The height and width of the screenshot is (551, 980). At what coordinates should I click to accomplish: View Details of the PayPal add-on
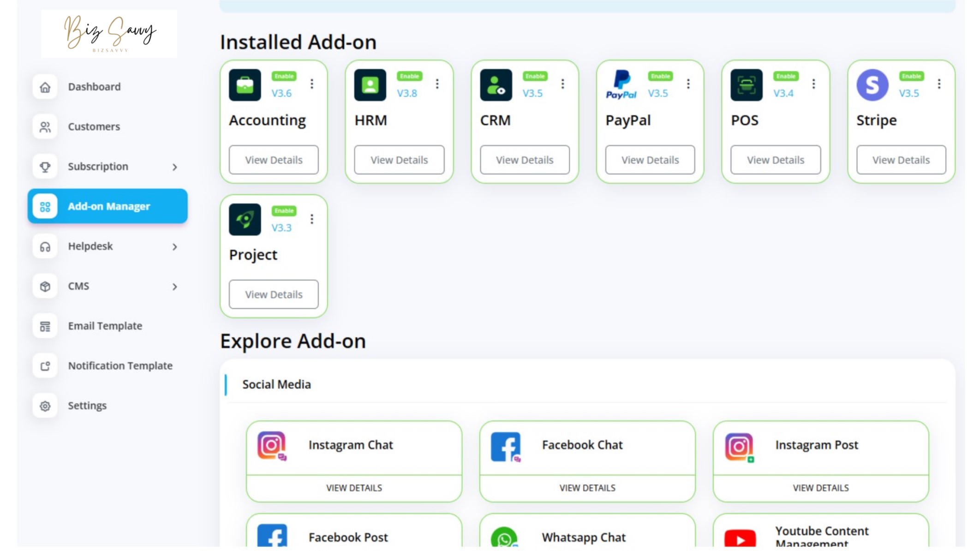coord(650,160)
